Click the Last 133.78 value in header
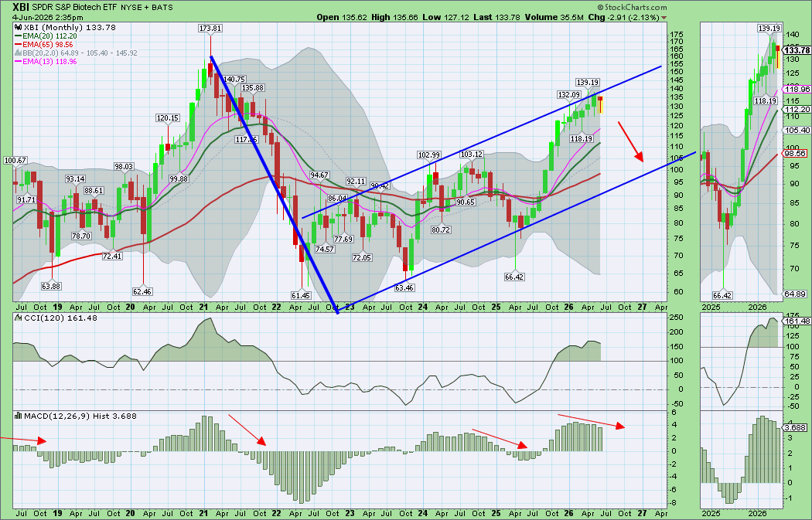This screenshot has height=520, width=812. pyautogui.click(x=496, y=17)
